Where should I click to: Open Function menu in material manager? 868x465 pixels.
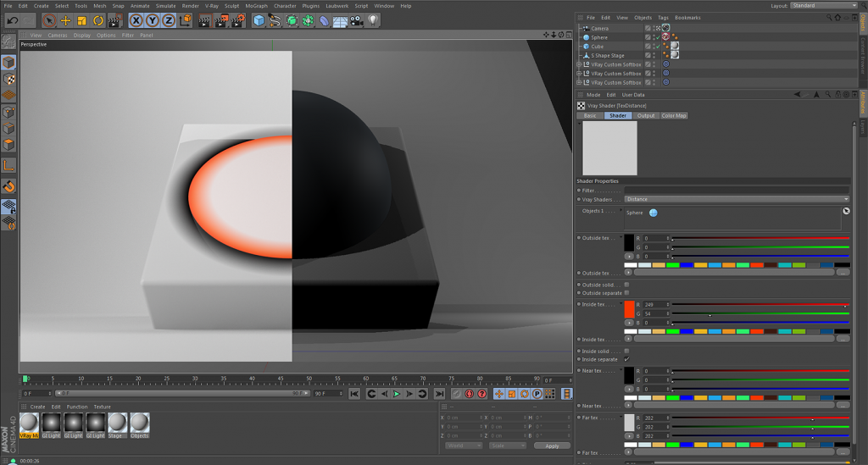point(77,407)
